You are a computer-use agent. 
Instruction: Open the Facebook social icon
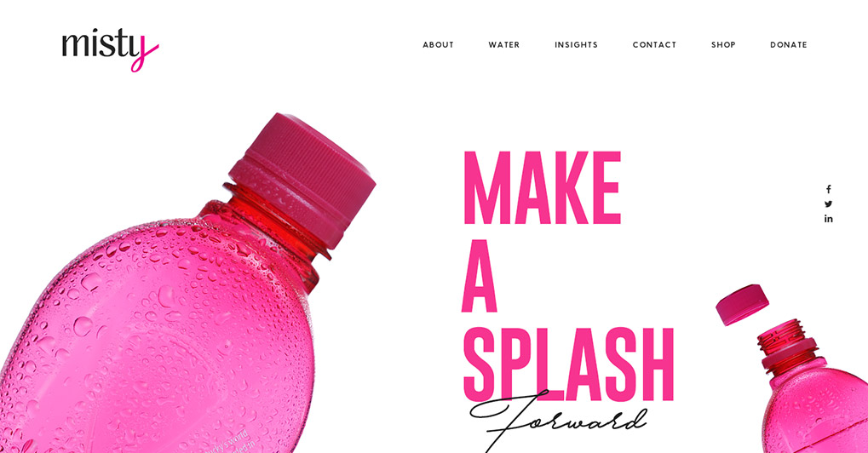coord(828,189)
